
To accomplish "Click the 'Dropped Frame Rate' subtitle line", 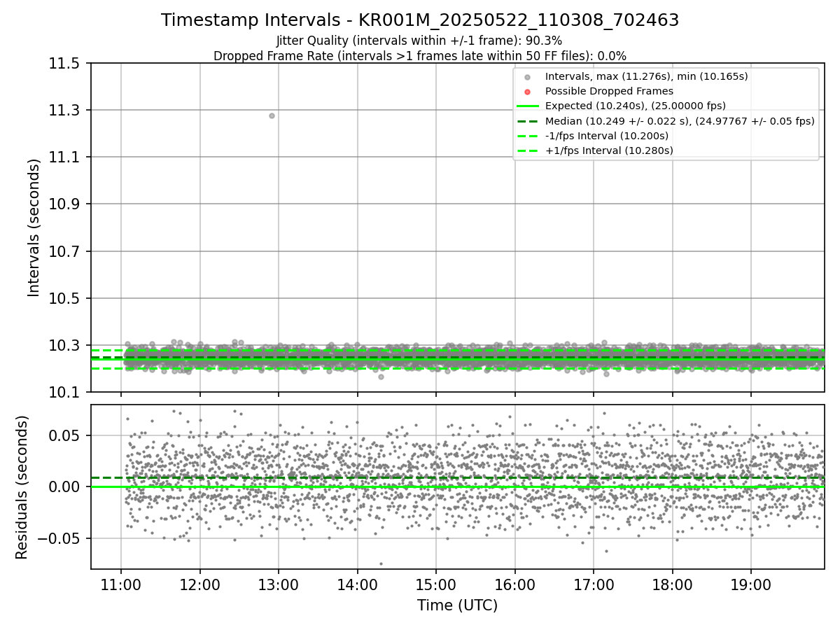I will pos(420,55).
